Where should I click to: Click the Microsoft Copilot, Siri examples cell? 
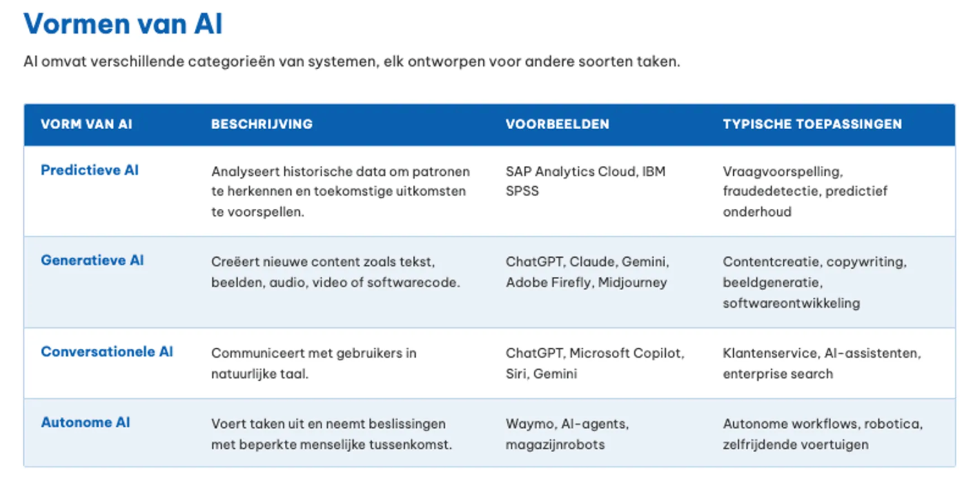[x=595, y=364]
